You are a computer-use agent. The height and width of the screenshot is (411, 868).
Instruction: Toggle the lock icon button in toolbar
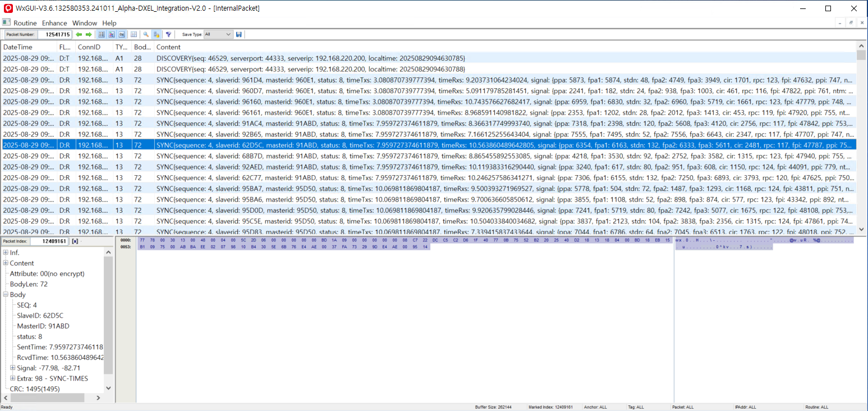157,35
